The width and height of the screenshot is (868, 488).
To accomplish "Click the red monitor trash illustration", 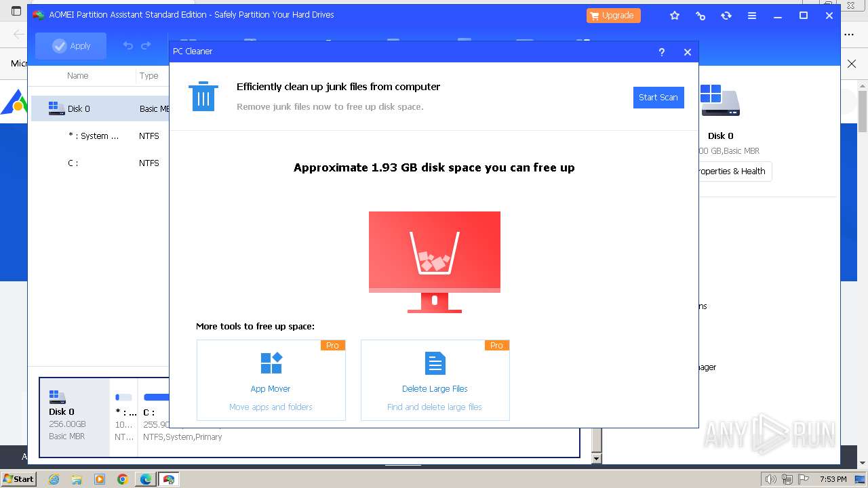I will click(435, 262).
